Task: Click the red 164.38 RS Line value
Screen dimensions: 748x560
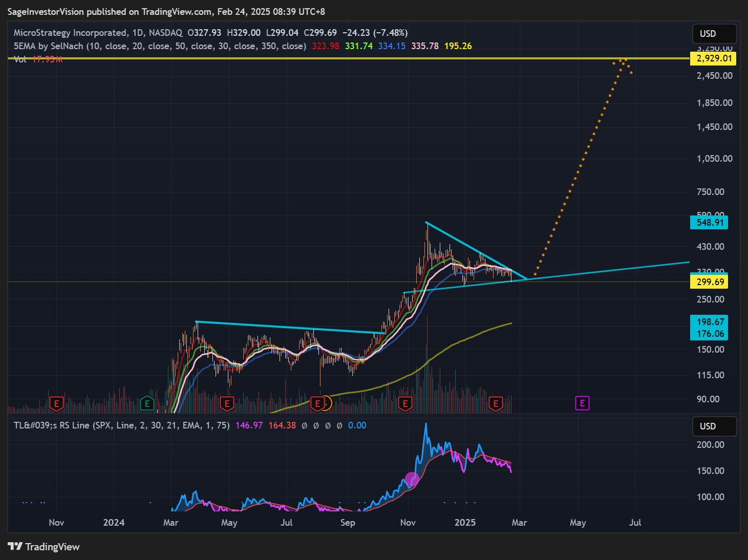Action: point(282,425)
